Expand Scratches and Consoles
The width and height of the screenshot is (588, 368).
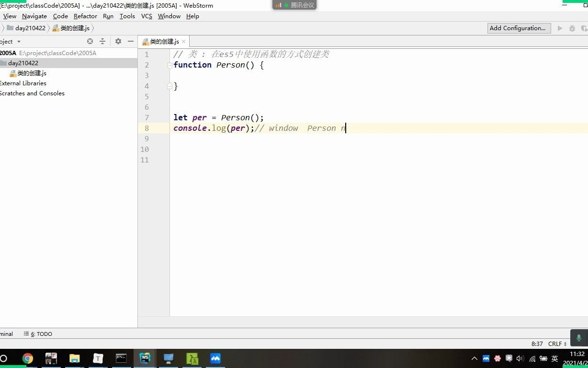pos(33,93)
